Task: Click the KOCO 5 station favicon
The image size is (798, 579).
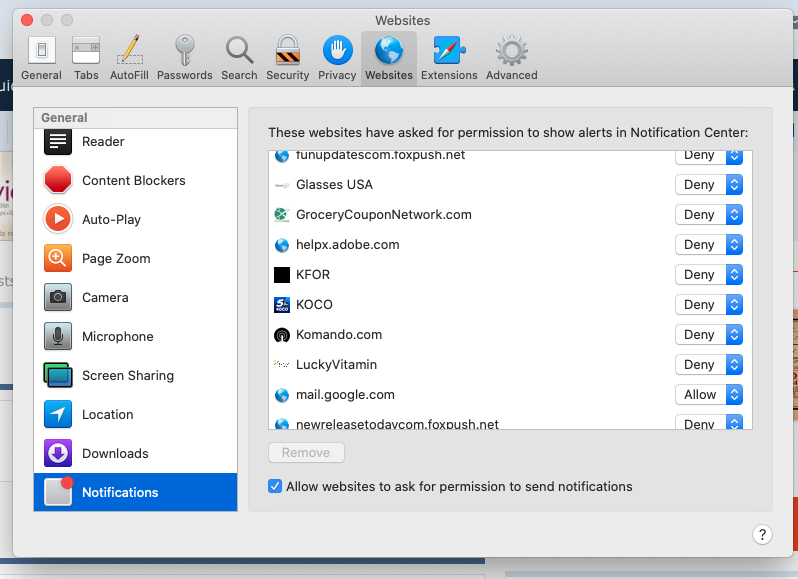Action: click(x=282, y=305)
